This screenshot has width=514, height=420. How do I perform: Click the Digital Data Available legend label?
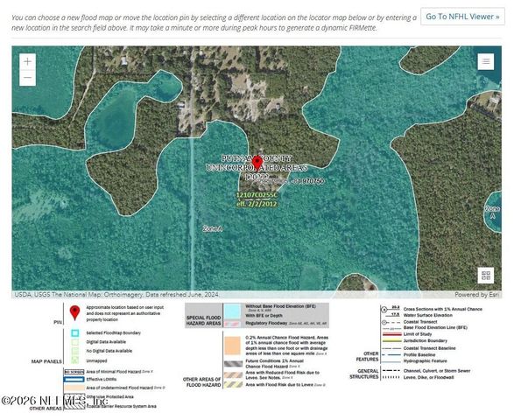(x=106, y=342)
